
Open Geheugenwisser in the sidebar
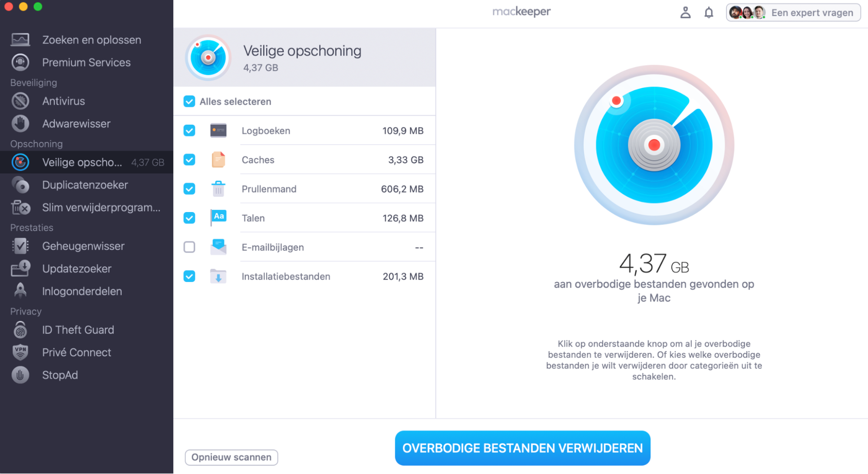(87, 246)
